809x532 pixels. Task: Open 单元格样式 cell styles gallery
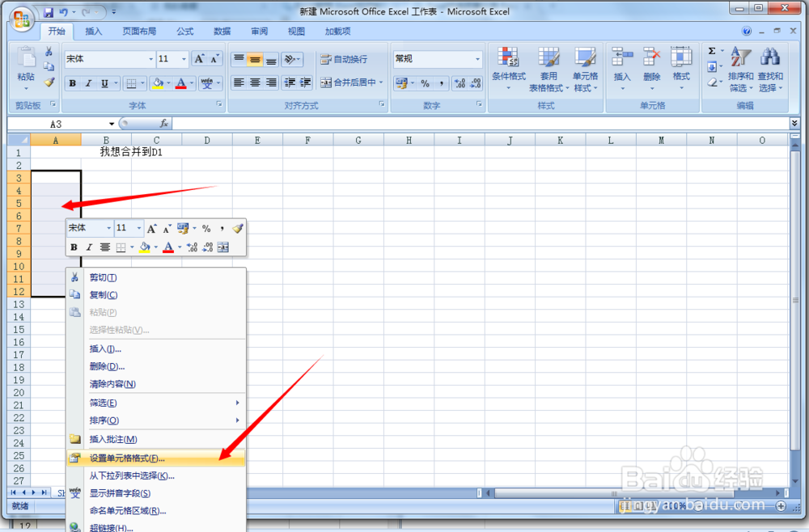(585, 70)
